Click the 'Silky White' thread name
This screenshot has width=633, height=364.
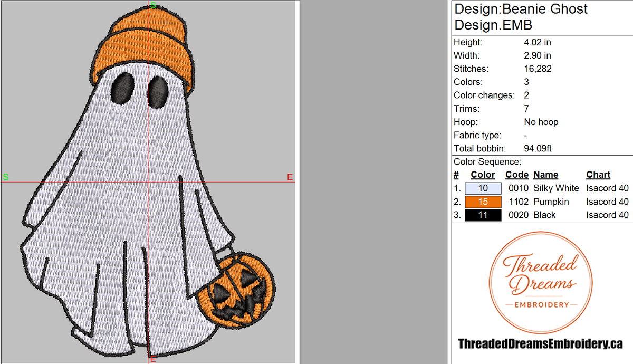click(x=556, y=188)
